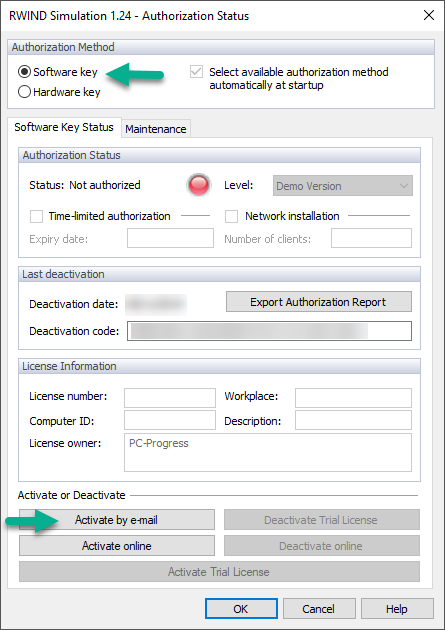Select the Hardware key radio button
Screen dimensions: 445x630
[x=24, y=92]
